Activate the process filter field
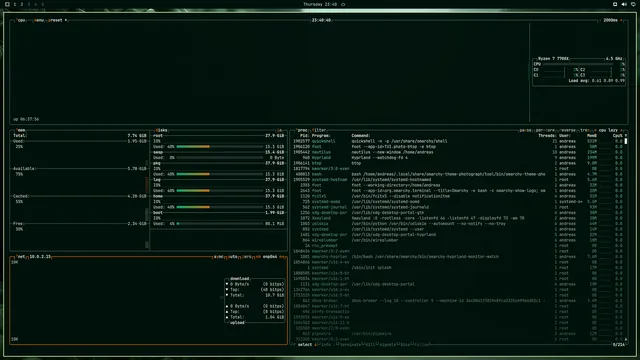 [319, 130]
